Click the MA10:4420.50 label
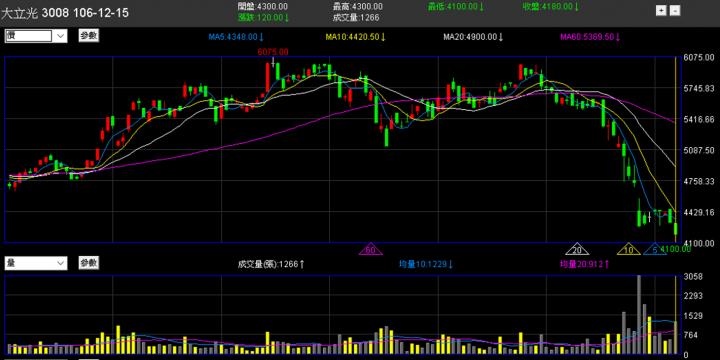Viewport: 720px width, 360px height. pyautogui.click(x=356, y=37)
